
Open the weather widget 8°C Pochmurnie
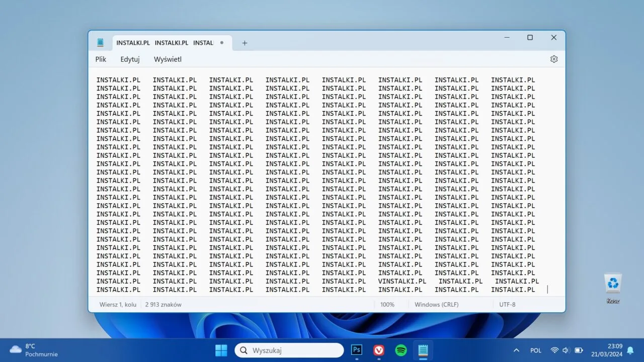[34, 350]
